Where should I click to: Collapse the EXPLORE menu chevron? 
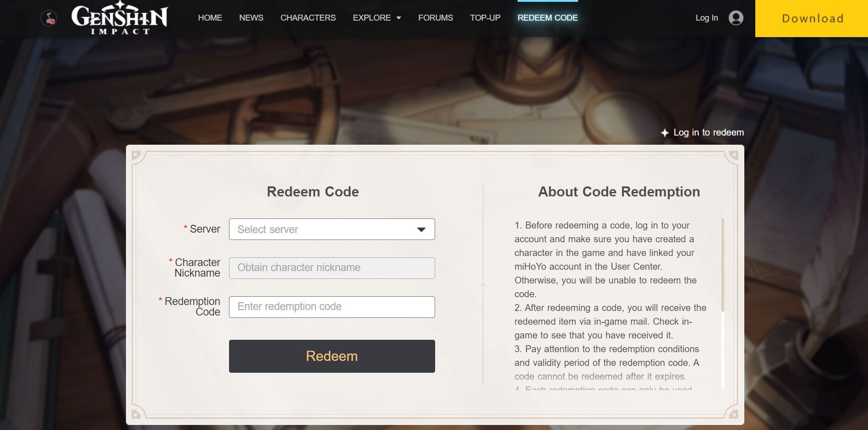coord(398,18)
